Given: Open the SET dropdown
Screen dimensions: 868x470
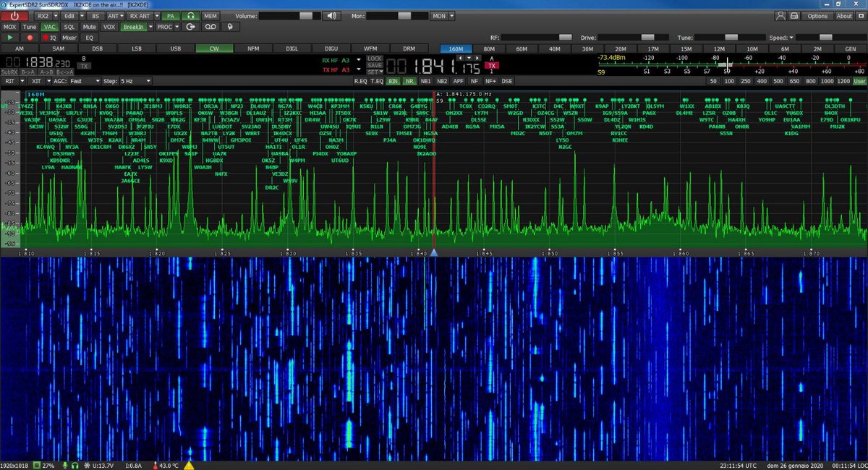Looking at the screenshot, I should (x=374, y=72).
